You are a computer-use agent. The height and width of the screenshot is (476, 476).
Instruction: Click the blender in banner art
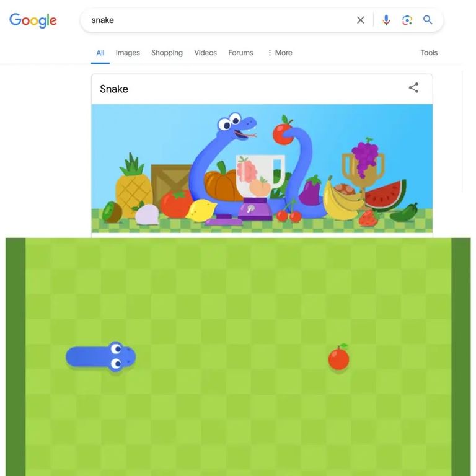click(260, 187)
